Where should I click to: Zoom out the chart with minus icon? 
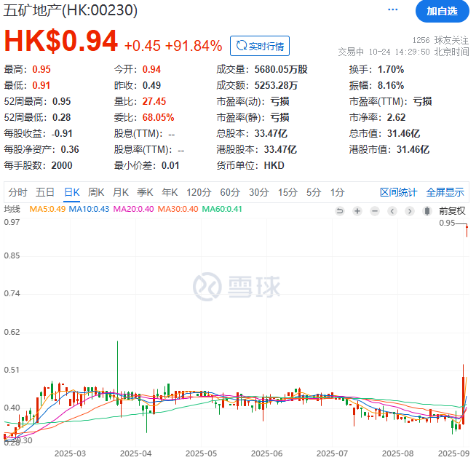(375, 210)
